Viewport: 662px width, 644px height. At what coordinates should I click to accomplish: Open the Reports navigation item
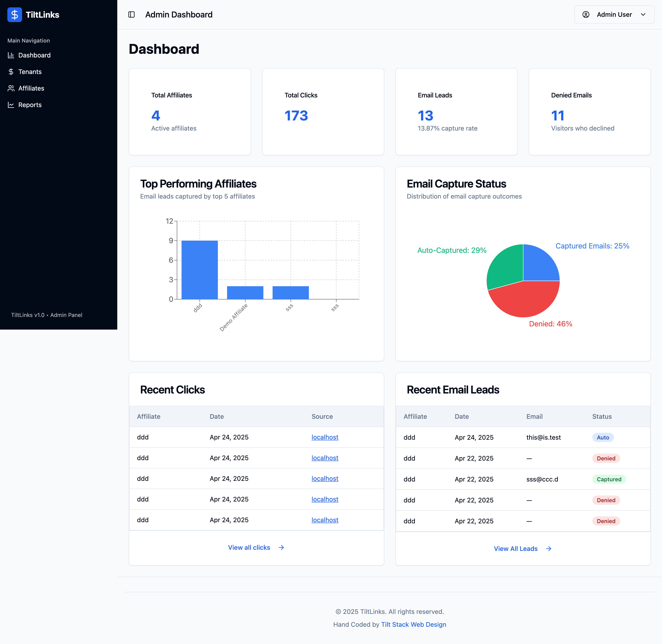coord(30,105)
